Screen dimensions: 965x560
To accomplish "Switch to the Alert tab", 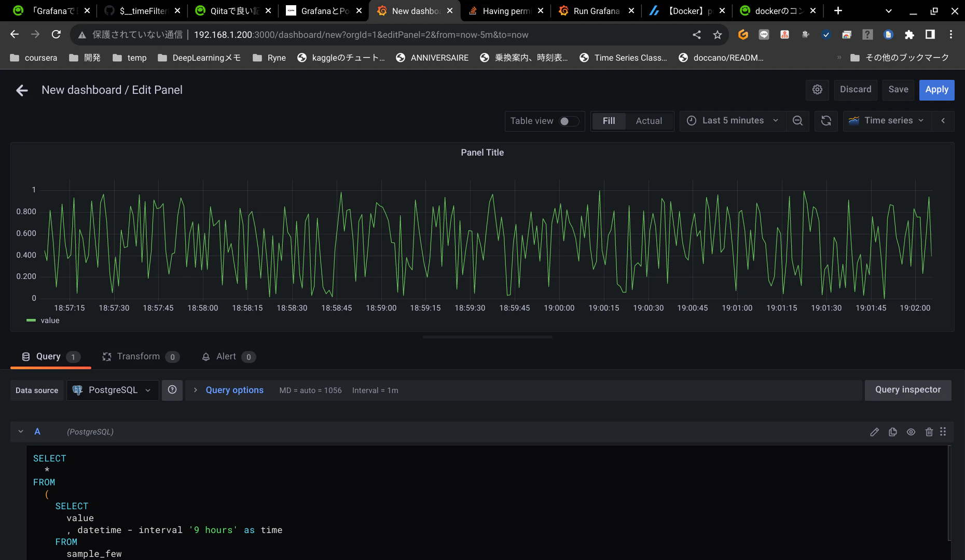I will [228, 357].
